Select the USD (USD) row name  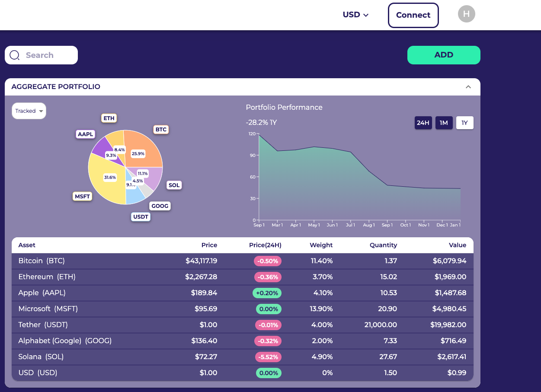click(x=38, y=373)
